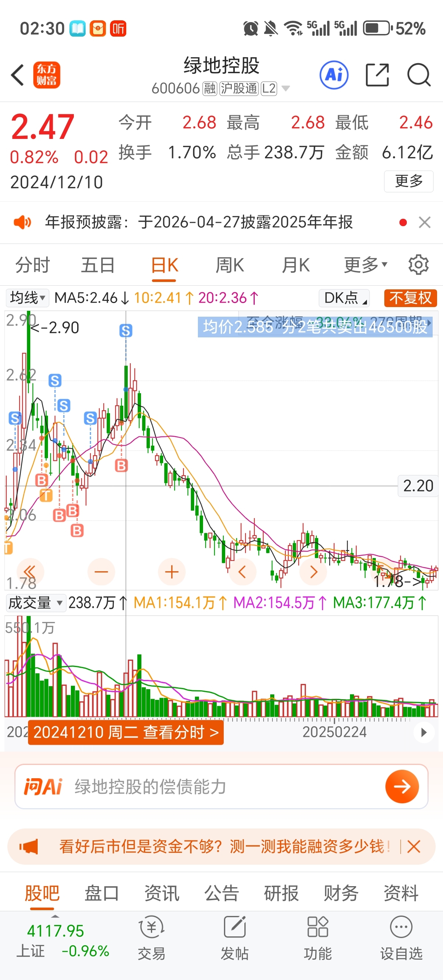Tap MA3:177.4万 volume average label
This screenshot has height=980, width=443.
[x=380, y=603]
